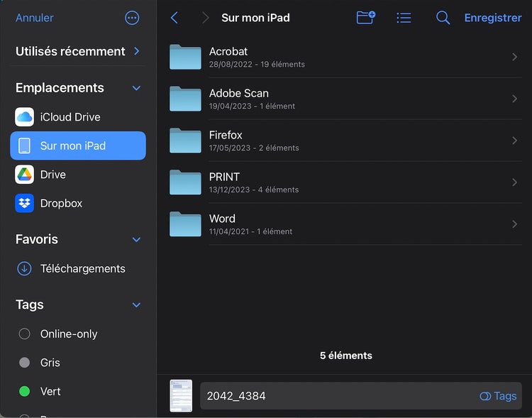This screenshot has height=418, width=532.
Task: Select iCloud Drive location
Action: point(78,117)
